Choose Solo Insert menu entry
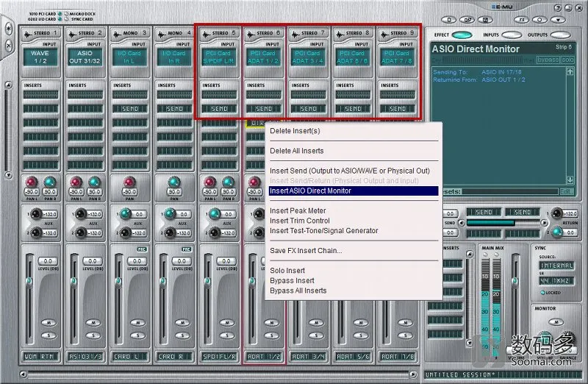The image size is (588, 384). [287, 271]
